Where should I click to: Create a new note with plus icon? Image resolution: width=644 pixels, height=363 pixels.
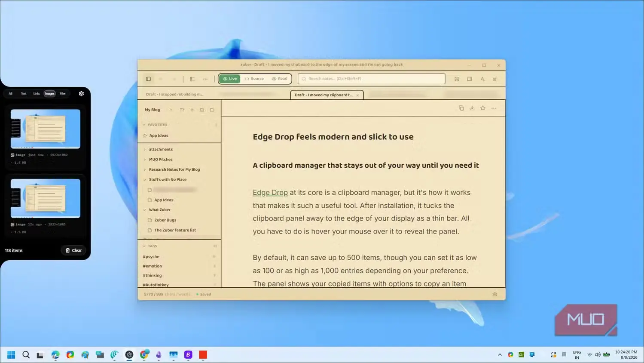point(192,110)
